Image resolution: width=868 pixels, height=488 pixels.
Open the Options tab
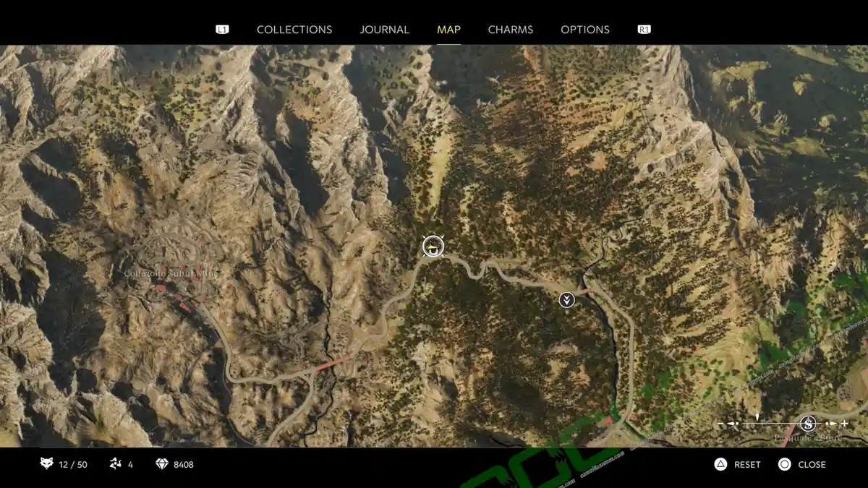pos(585,30)
